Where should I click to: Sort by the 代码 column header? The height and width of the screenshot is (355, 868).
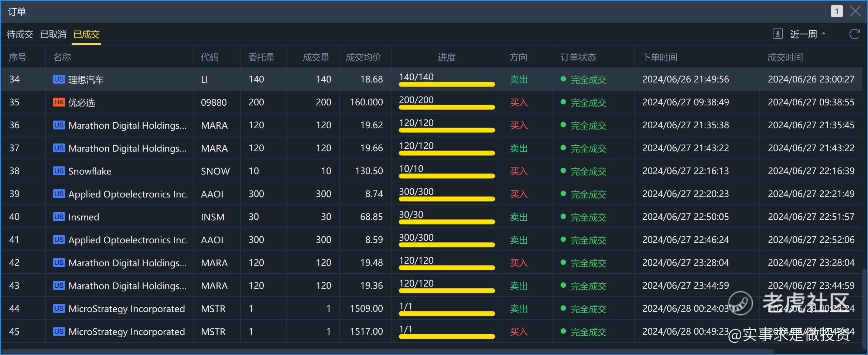point(210,57)
